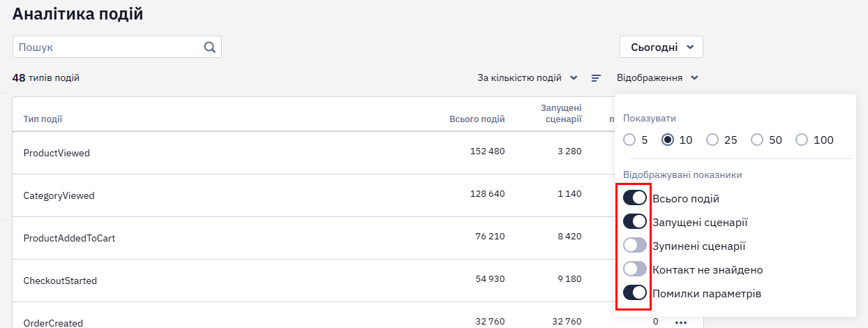Select 25 rows per page
This screenshot has height=328, width=868.
[x=712, y=140]
